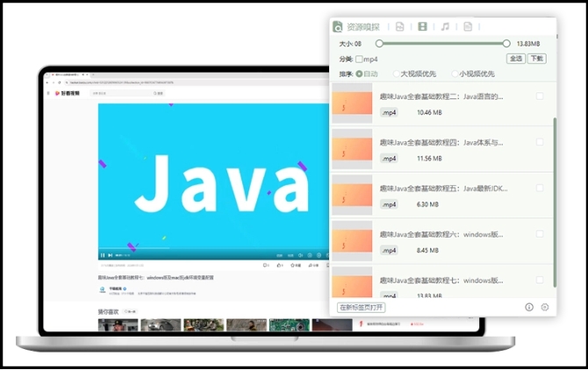Click the 资源嗅探 sniffer logo icon
The height and width of the screenshot is (370, 588).
(x=338, y=26)
